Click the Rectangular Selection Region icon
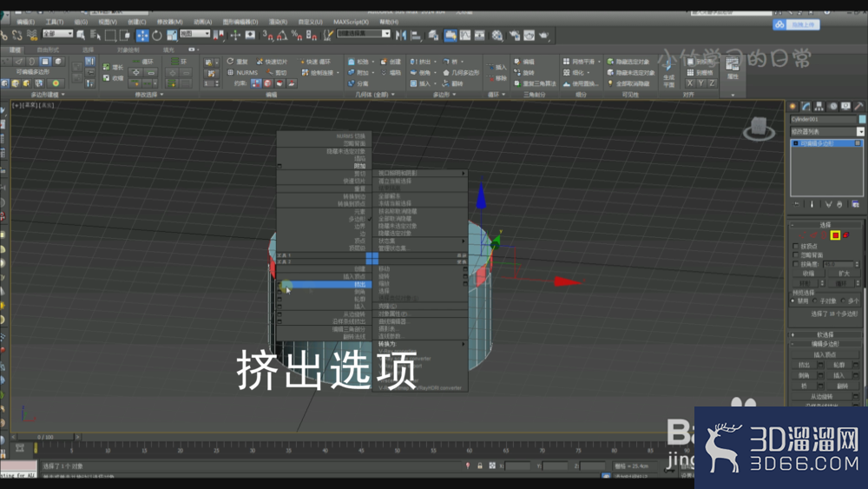Viewport: 868px width, 489px height. click(x=110, y=36)
